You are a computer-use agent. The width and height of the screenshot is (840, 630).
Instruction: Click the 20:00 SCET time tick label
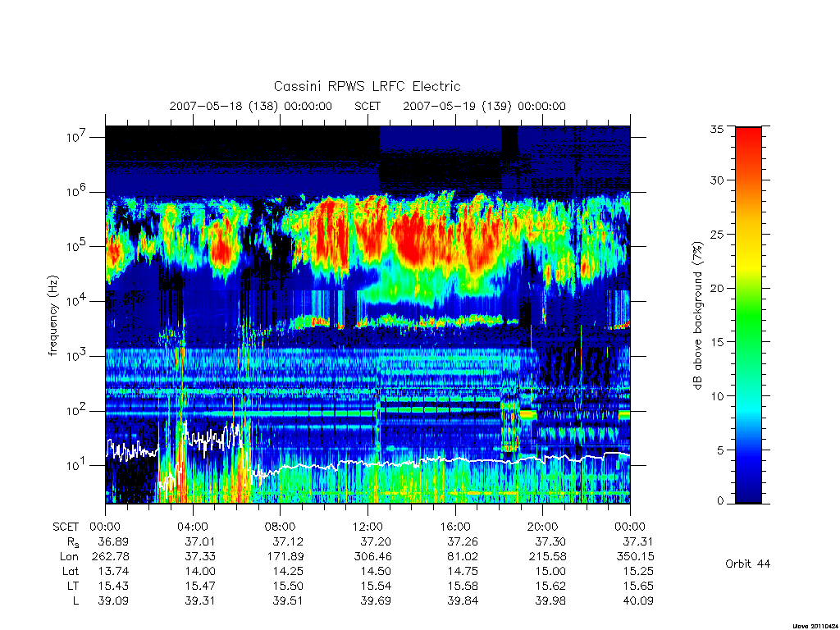(x=543, y=527)
